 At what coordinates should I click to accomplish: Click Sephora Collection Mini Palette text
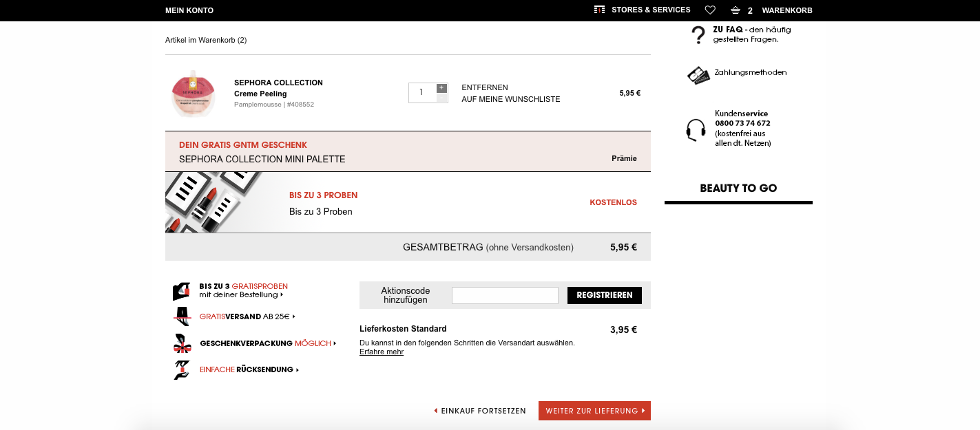(262, 159)
